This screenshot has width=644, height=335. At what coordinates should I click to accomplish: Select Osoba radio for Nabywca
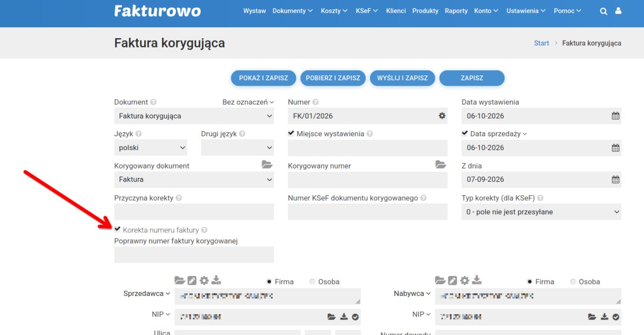[x=573, y=281]
